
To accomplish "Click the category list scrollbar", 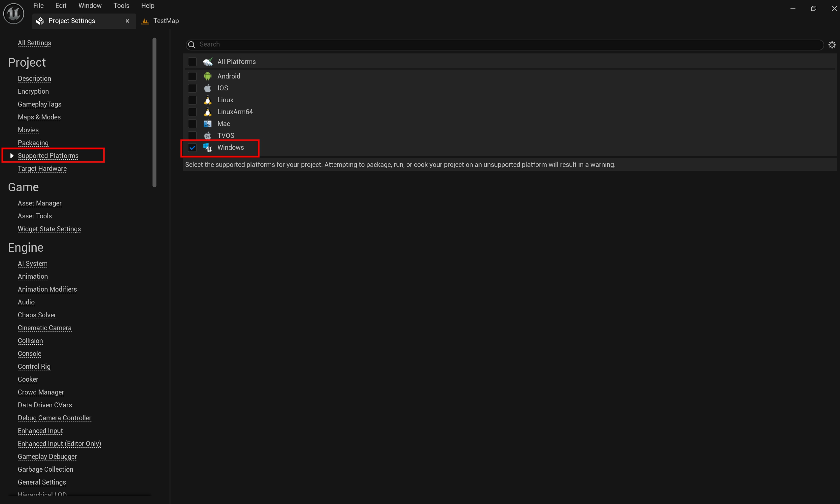I will (154, 113).
